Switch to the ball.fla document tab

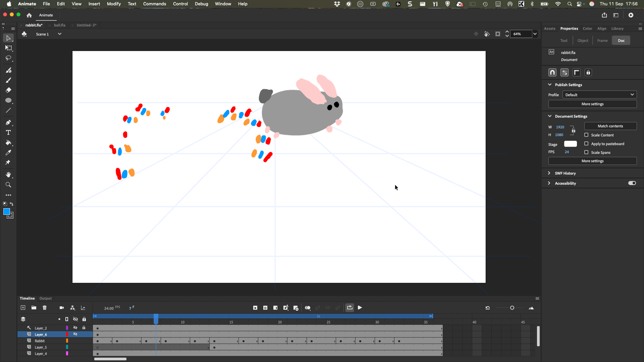(x=60, y=25)
